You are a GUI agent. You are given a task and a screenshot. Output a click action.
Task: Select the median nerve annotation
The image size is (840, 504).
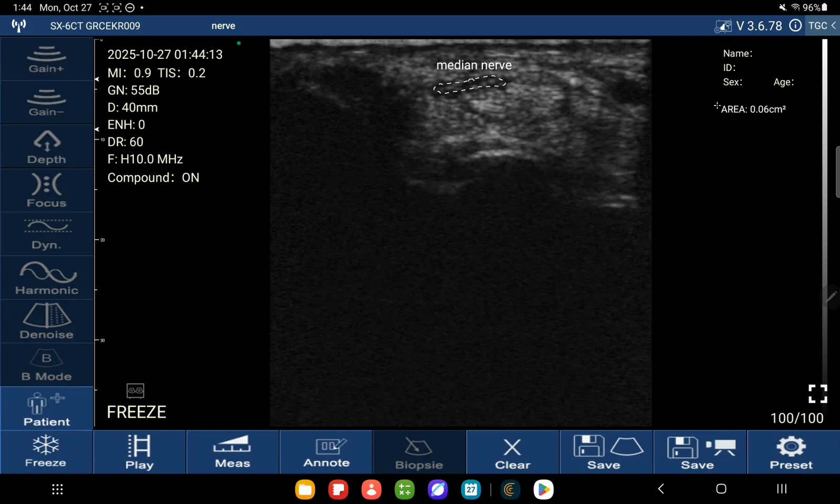(474, 65)
